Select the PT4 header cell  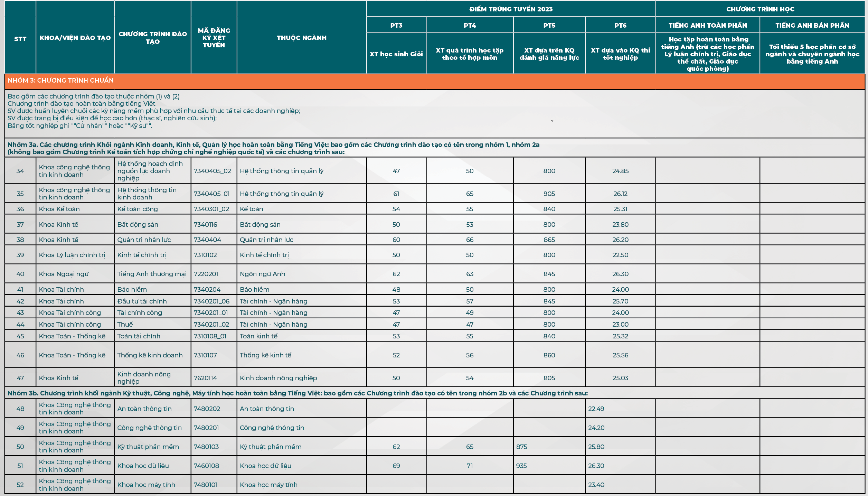tap(470, 25)
